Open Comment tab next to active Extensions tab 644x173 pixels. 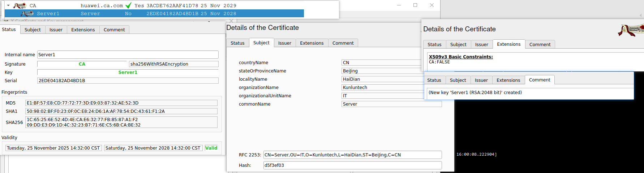(540, 44)
